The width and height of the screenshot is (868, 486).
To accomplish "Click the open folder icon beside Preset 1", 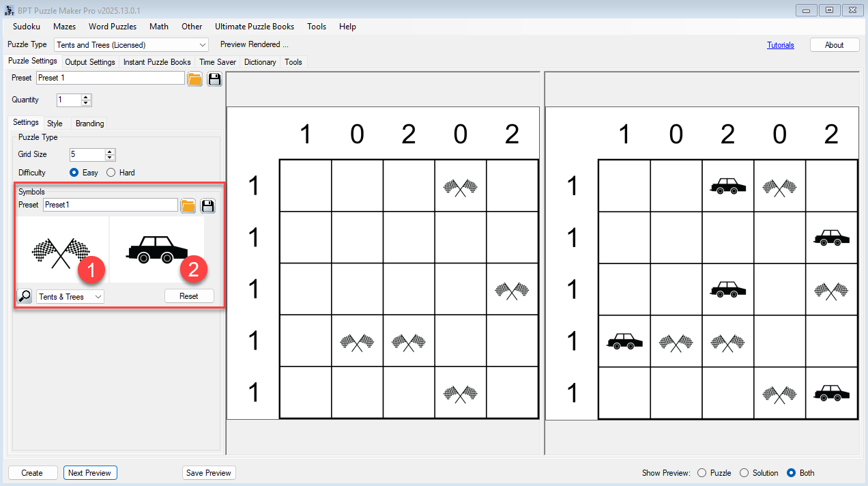I will (194, 78).
